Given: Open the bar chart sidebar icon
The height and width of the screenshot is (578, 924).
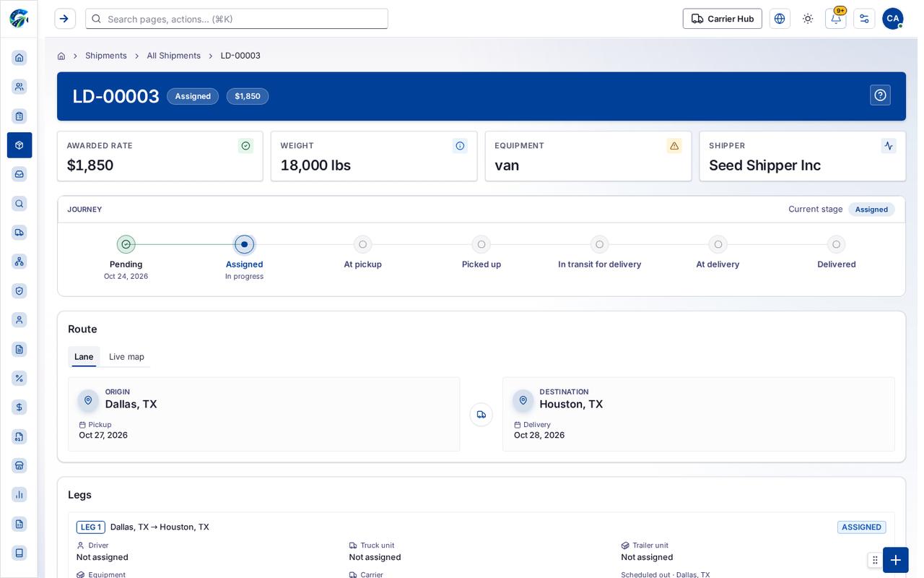Looking at the screenshot, I should [x=19, y=495].
